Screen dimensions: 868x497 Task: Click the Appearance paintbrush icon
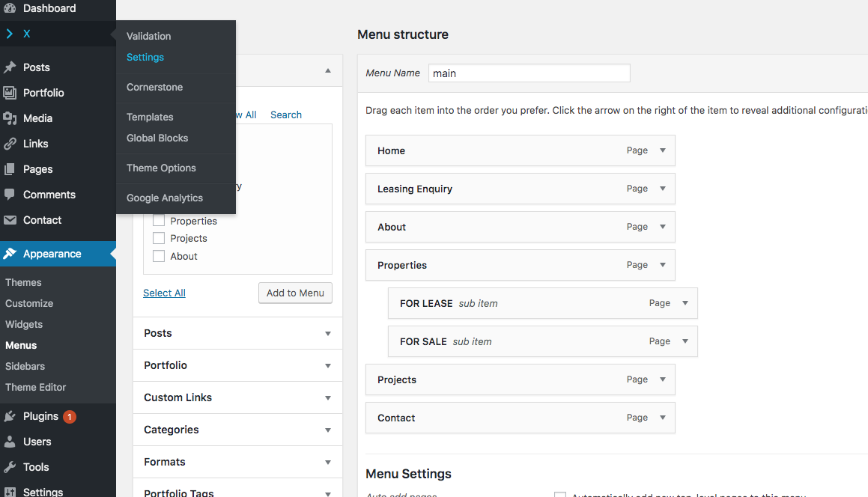pos(10,254)
